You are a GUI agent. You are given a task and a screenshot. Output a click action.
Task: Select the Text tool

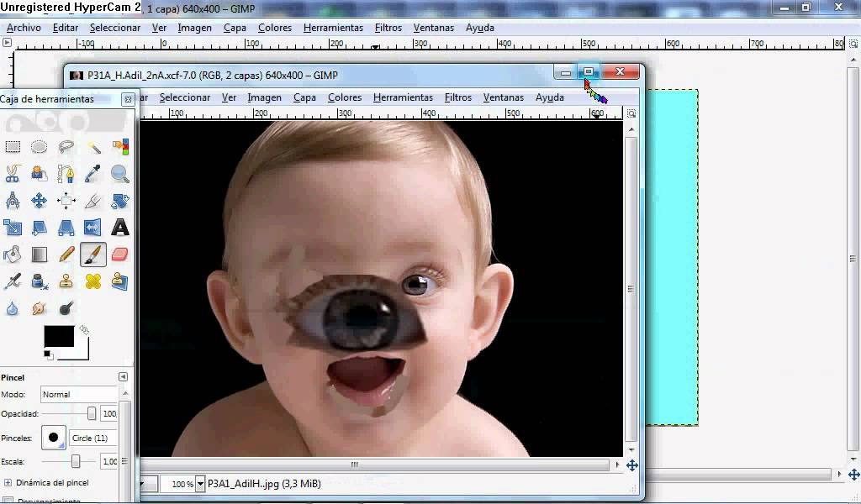(x=120, y=228)
